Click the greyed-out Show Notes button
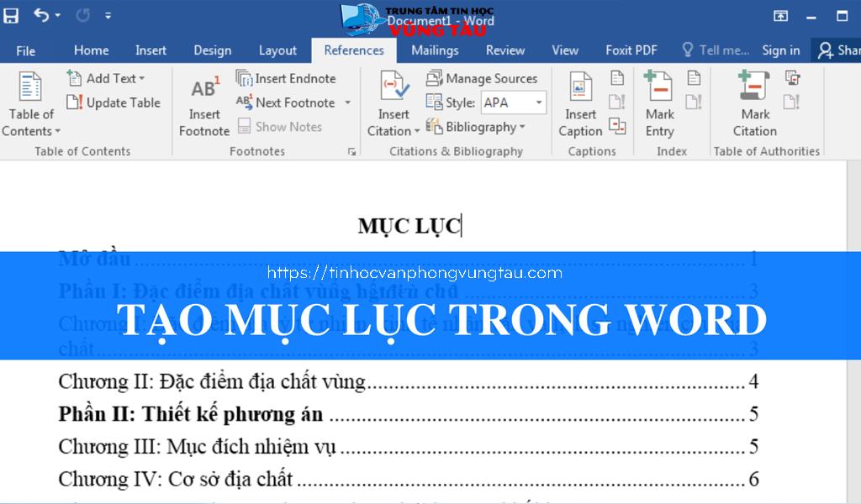 coord(281,127)
